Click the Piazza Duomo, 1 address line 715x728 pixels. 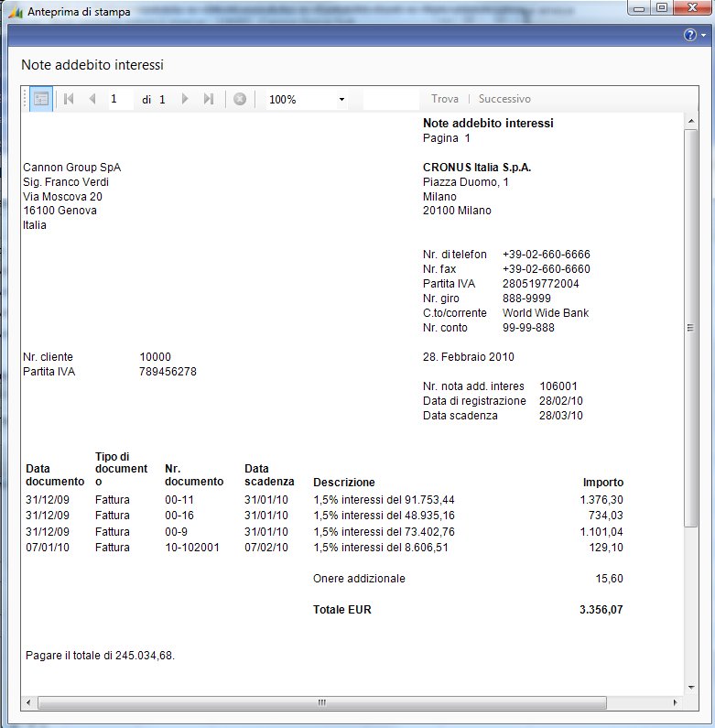(x=466, y=182)
